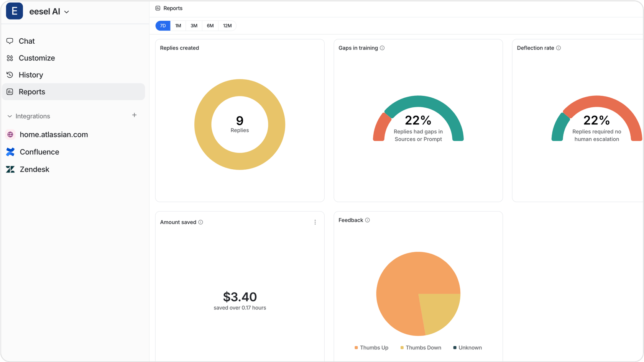The width and height of the screenshot is (644, 362).
Task: Show info for Gaps in training
Action: click(x=382, y=48)
